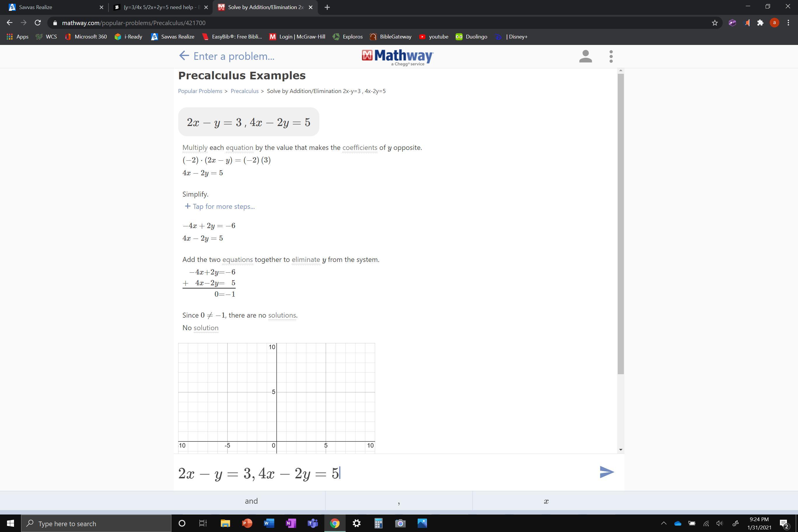Open the Calculator app from taskbar

(x=378, y=523)
